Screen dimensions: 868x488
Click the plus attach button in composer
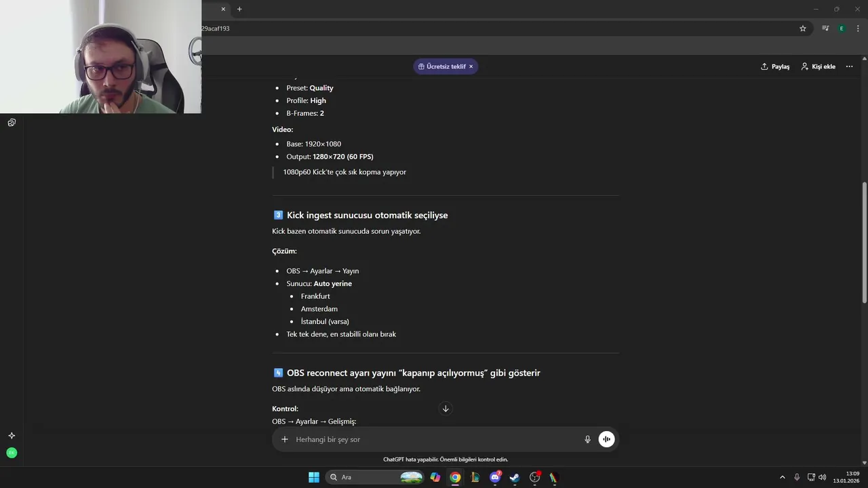(x=285, y=439)
